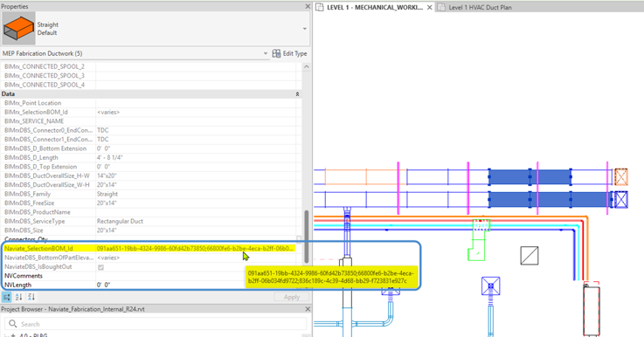
Task: Click the properties list vertical scrollbar thumb
Action: 306,237
